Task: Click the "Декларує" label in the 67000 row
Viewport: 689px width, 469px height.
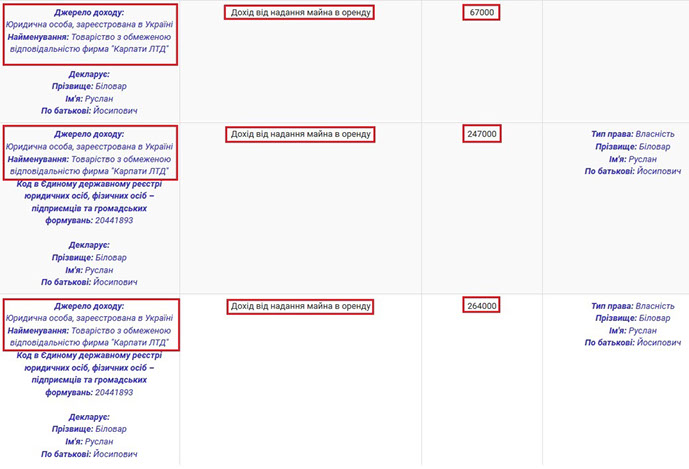Action: (89, 74)
